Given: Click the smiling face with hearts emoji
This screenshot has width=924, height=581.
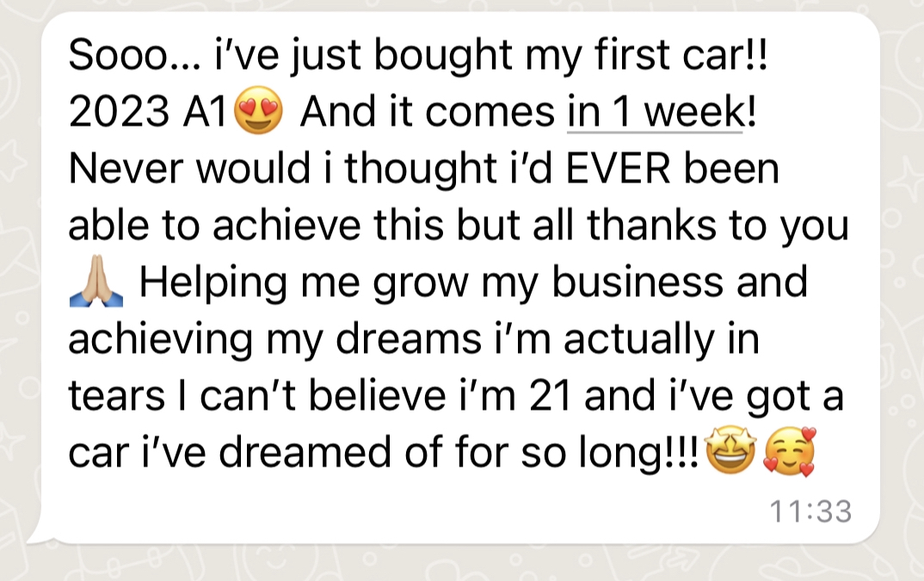Looking at the screenshot, I should [790, 454].
